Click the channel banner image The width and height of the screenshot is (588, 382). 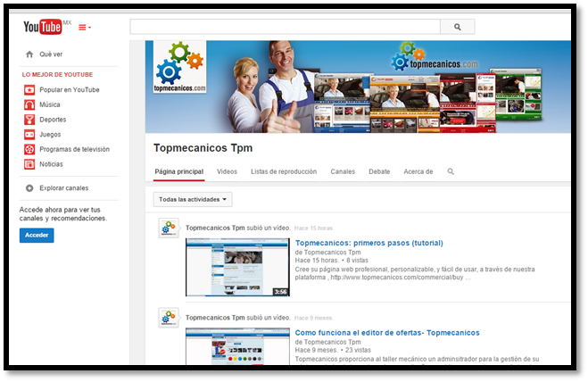pyautogui.click(x=358, y=87)
